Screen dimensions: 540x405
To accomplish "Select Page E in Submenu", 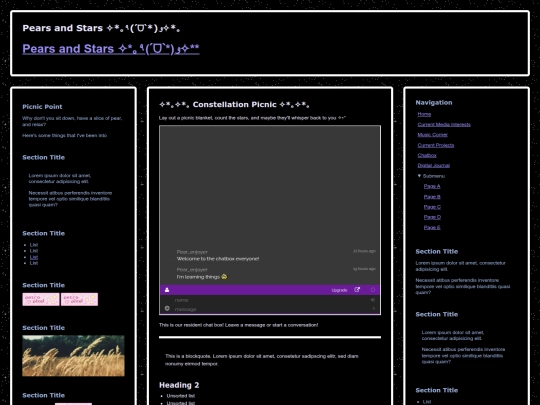I will click(x=432, y=227).
